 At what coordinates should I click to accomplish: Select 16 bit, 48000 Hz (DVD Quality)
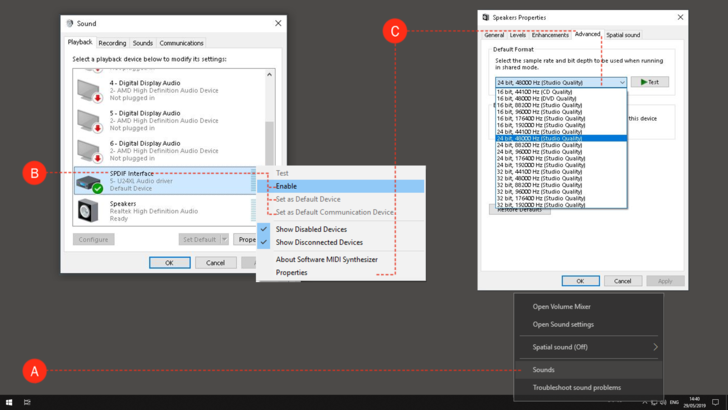click(x=561, y=98)
